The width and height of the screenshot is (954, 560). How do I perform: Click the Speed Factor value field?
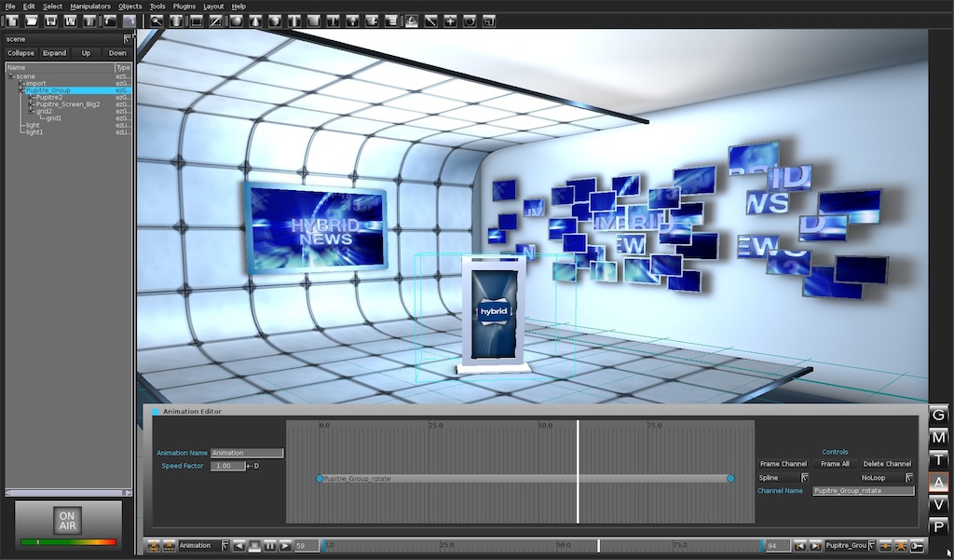tap(227, 466)
